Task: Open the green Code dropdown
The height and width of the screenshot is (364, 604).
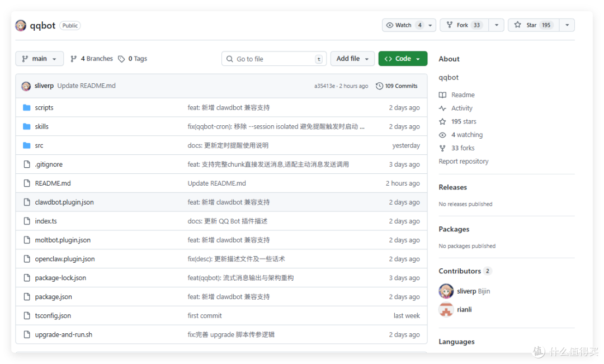Action: [403, 59]
